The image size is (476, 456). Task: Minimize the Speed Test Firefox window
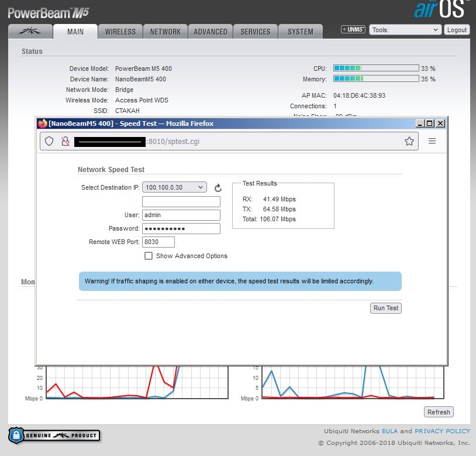point(420,124)
